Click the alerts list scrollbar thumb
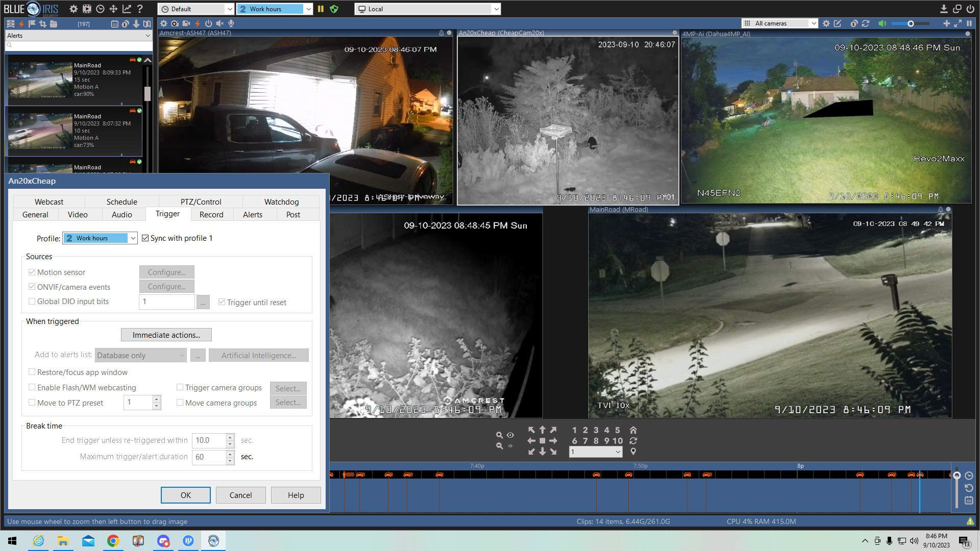The width and height of the screenshot is (980, 551). click(148, 93)
